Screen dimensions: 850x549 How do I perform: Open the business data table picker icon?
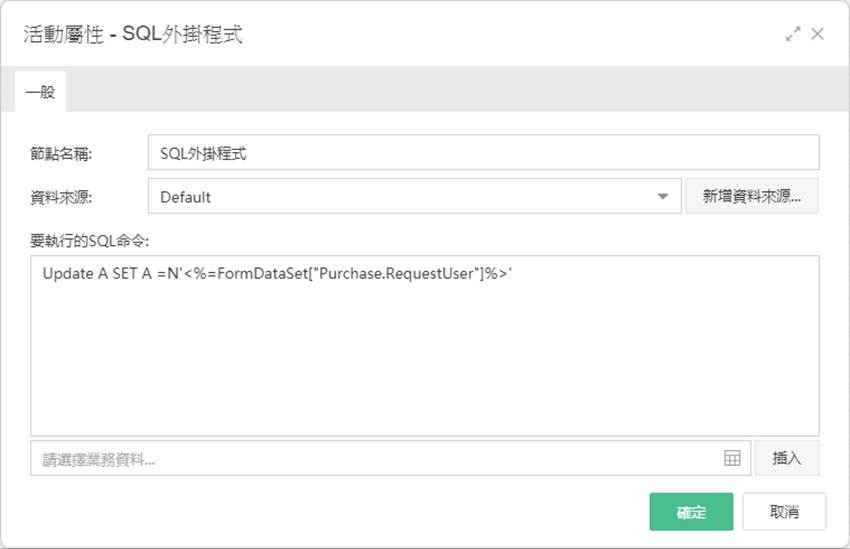click(x=732, y=458)
